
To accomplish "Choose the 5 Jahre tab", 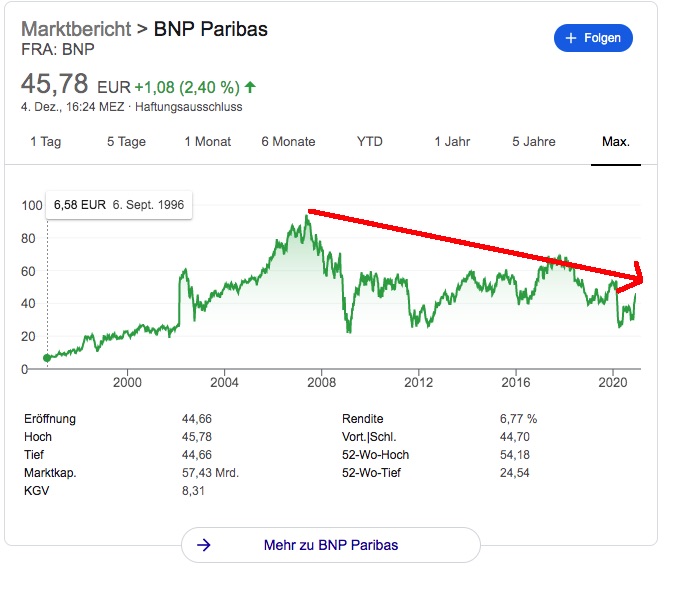I will 534,142.
